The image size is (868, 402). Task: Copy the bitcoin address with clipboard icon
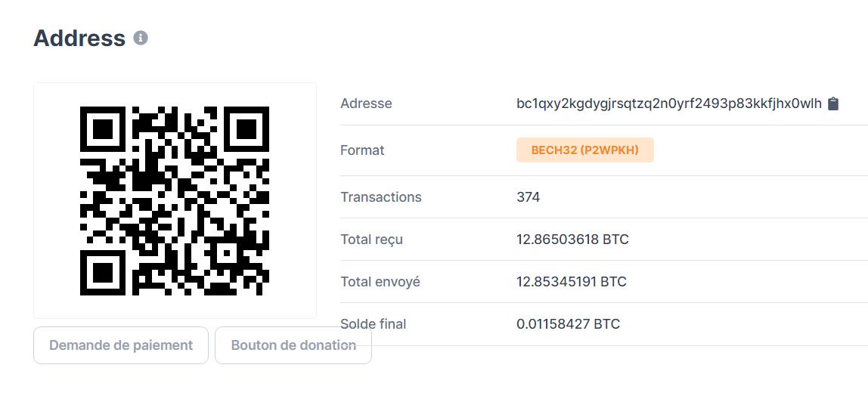(833, 104)
